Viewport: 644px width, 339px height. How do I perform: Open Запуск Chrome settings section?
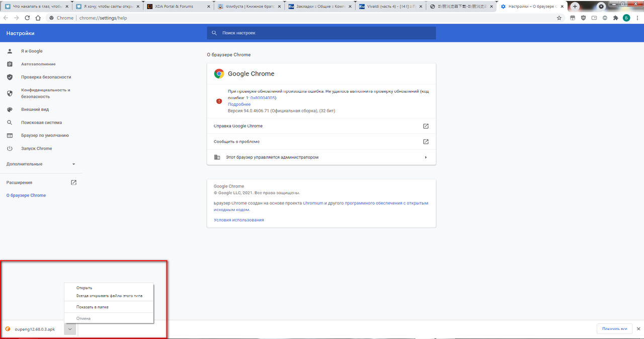36,149
